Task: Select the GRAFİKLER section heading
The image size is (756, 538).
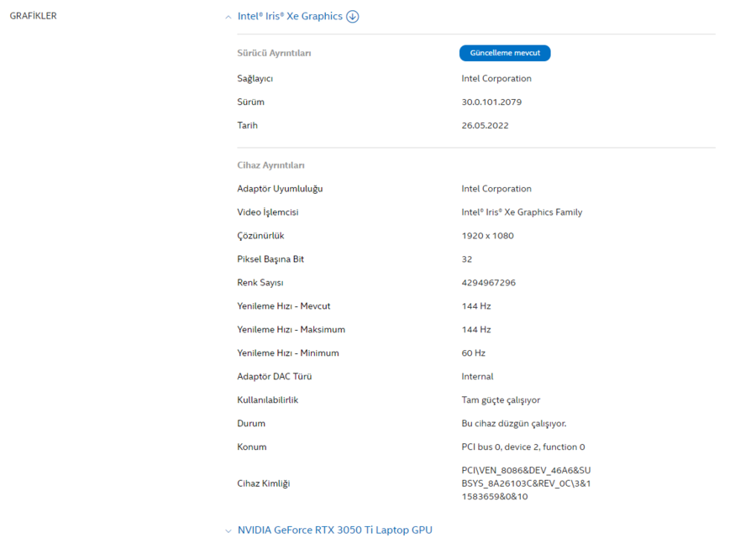Action: (x=34, y=16)
